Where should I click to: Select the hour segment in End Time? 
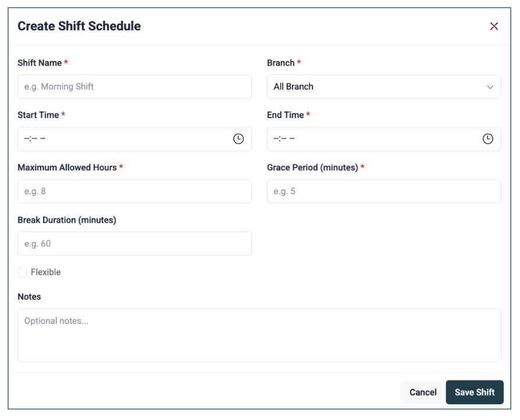[x=276, y=139]
